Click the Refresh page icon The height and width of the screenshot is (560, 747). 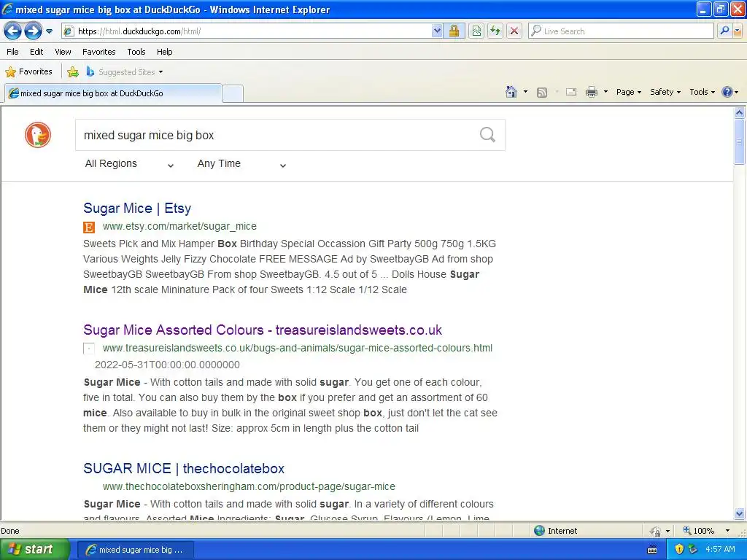495,31
